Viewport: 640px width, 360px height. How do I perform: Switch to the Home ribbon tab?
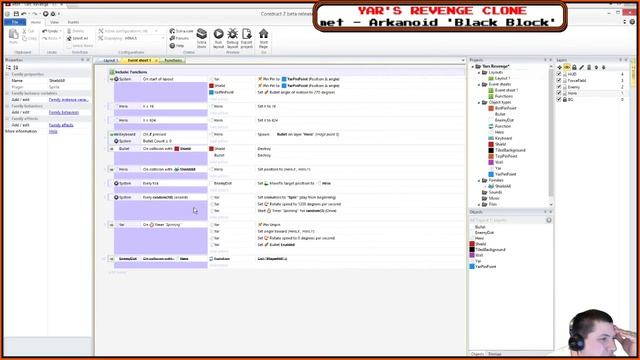point(36,22)
